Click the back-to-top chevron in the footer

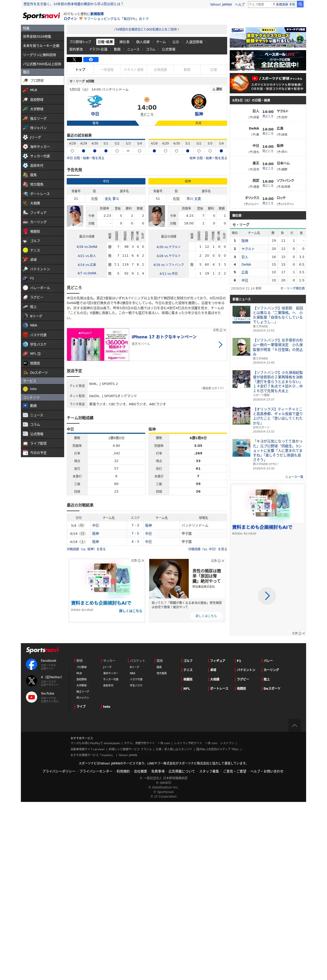point(295,726)
